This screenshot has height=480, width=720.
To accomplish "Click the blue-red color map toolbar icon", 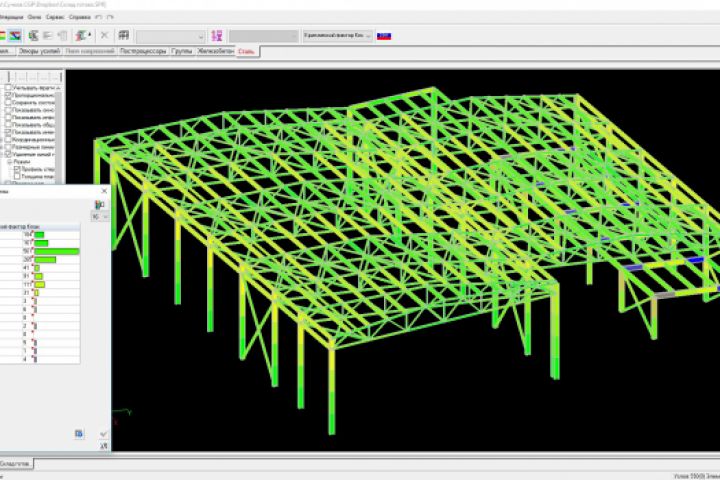I will click(x=15, y=36).
